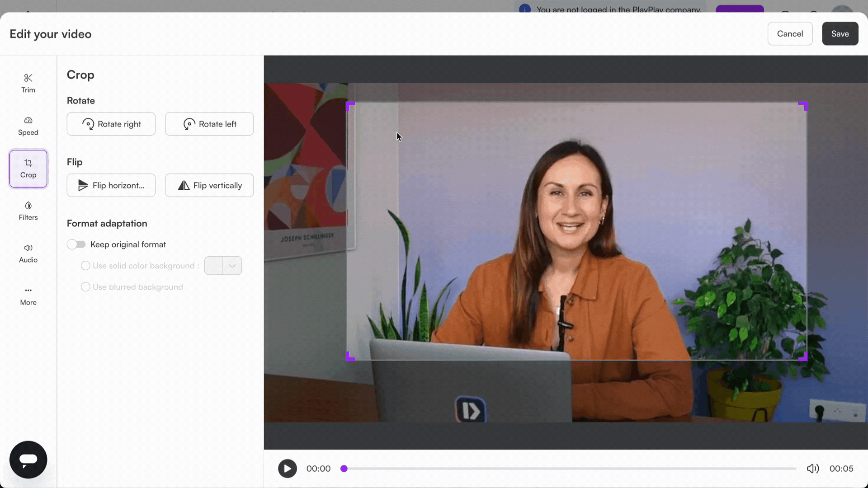Open the chat support bubble

click(x=28, y=459)
